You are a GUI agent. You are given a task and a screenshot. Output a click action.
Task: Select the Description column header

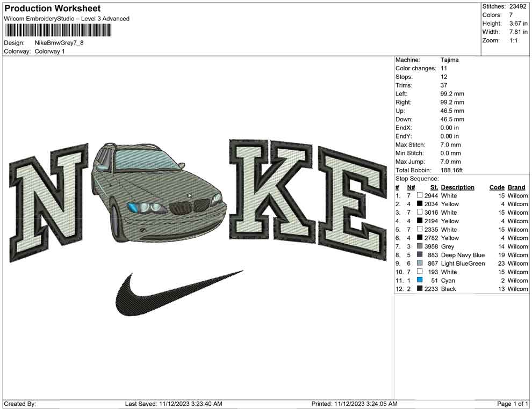(x=458, y=187)
